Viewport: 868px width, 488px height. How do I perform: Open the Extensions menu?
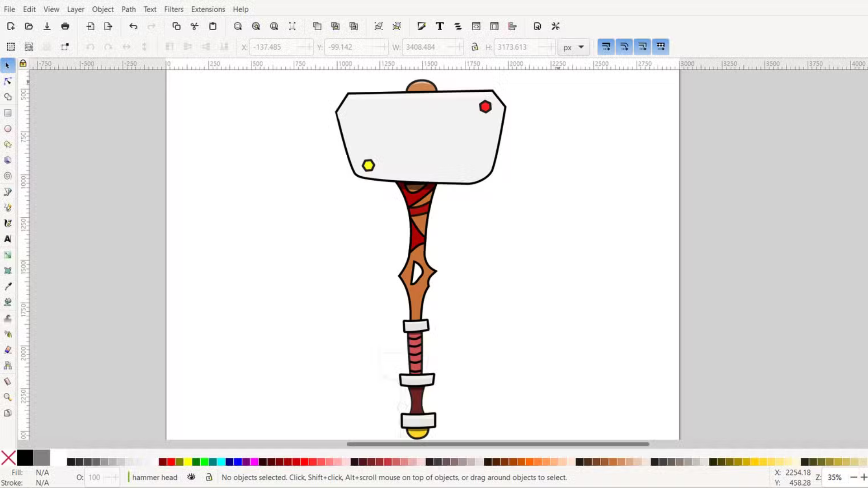tap(208, 9)
